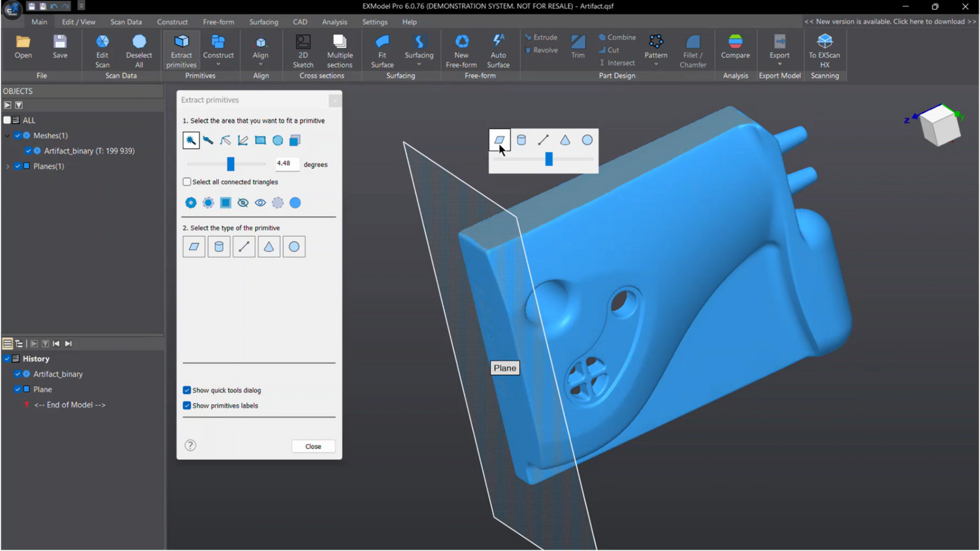
Task: Uncheck Show quick tools dialog
Action: click(188, 390)
